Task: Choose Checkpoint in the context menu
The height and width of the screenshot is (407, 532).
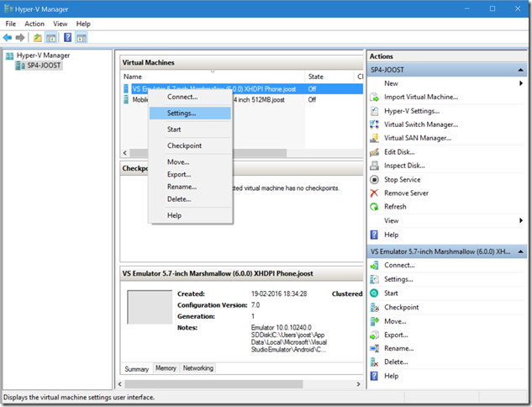Action: click(190, 146)
